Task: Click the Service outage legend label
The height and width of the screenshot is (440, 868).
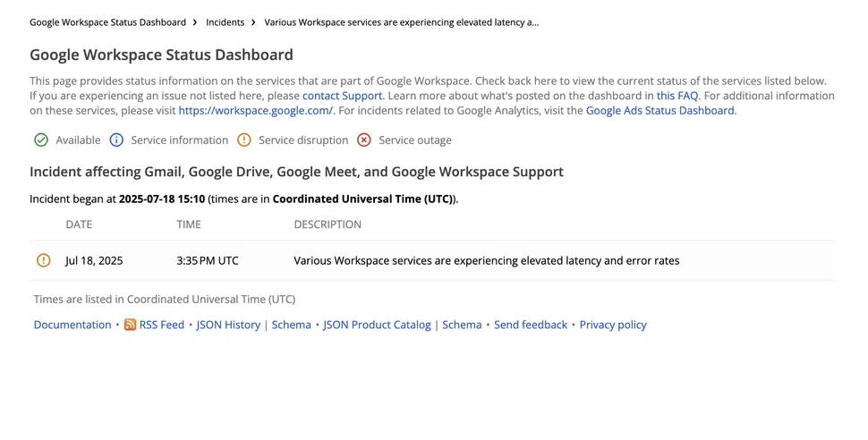Action: 415,140
